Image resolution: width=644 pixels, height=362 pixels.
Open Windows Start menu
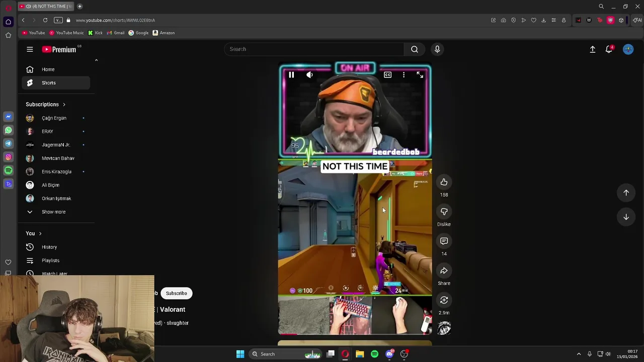point(240,354)
